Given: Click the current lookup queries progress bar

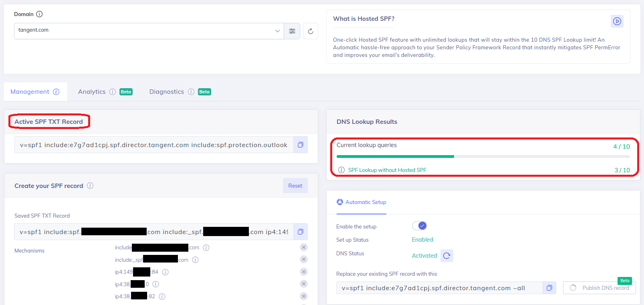Looking at the screenshot, I should (x=483, y=156).
